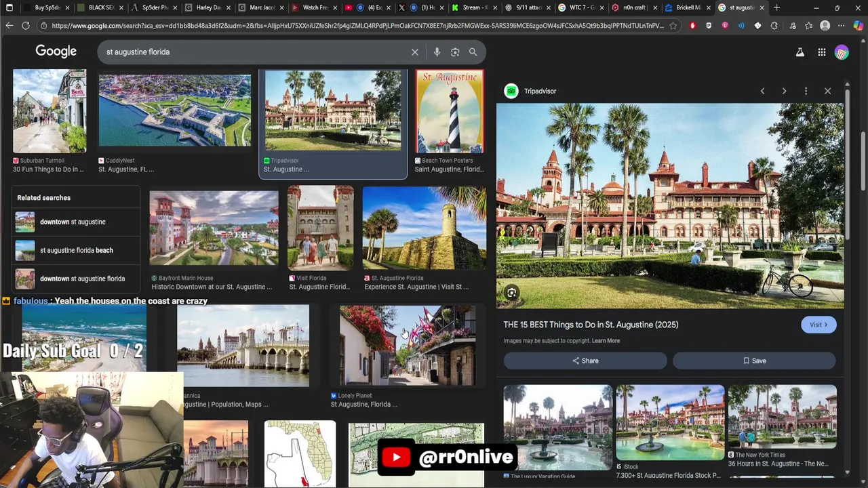Viewport: 868px width, 488px height.
Task: Open the iStock fountain related image
Action: coord(670,423)
